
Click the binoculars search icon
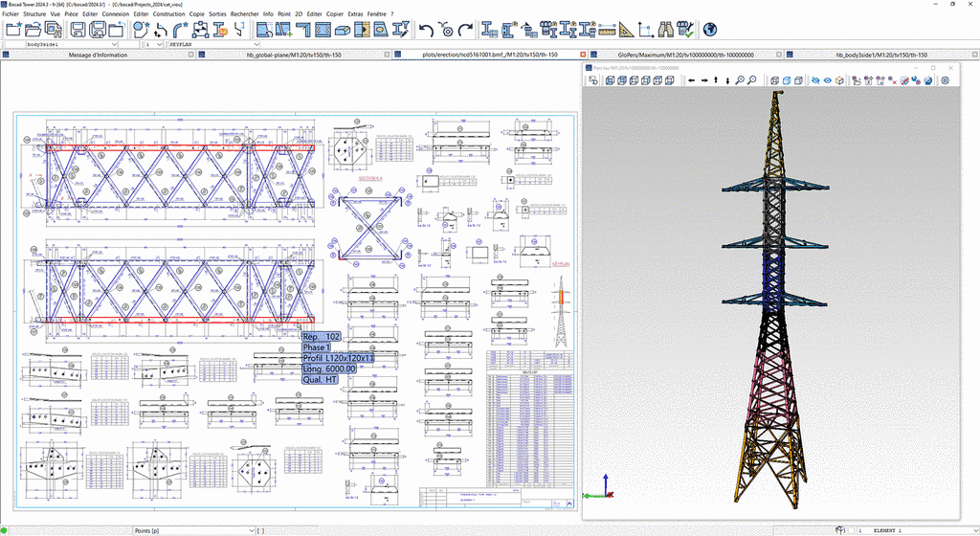coord(667,31)
